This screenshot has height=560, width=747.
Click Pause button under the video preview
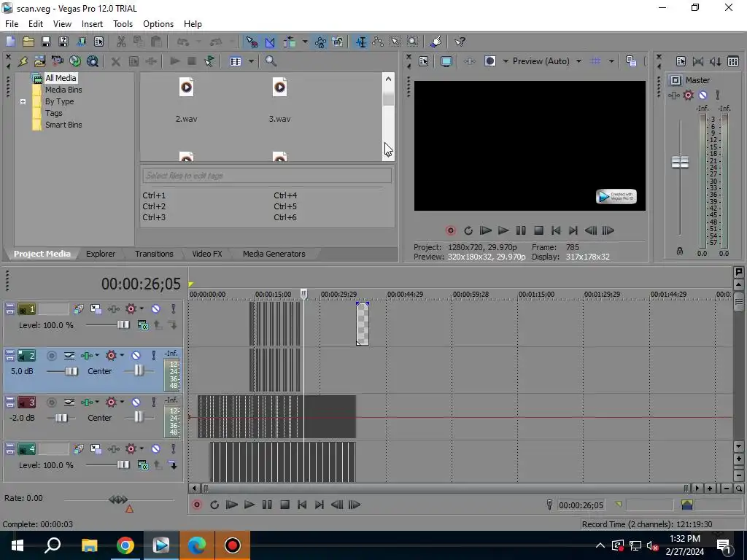[x=521, y=230]
